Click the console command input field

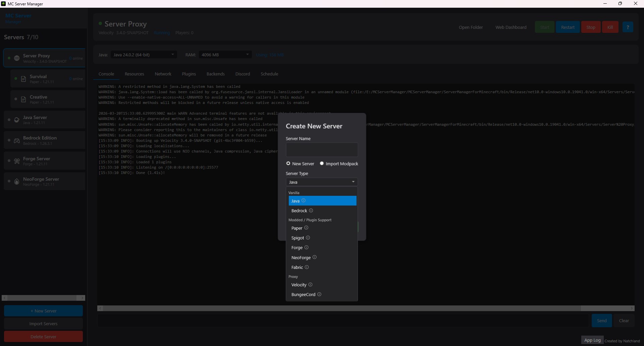click(x=343, y=321)
